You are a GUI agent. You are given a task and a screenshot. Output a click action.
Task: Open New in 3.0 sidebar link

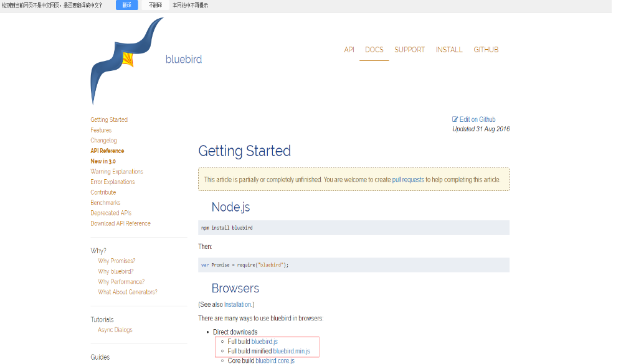tap(103, 161)
